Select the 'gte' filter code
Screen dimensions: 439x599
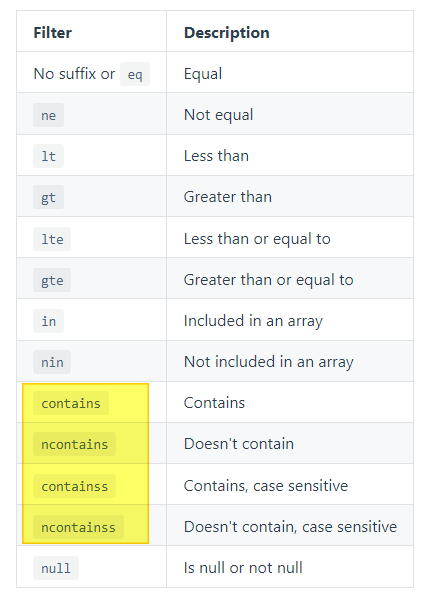pyautogui.click(x=52, y=280)
